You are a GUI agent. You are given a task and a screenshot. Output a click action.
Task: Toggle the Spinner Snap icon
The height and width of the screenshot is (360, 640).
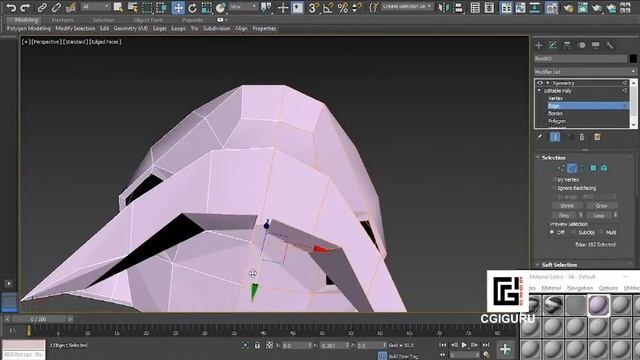coord(357,7)
